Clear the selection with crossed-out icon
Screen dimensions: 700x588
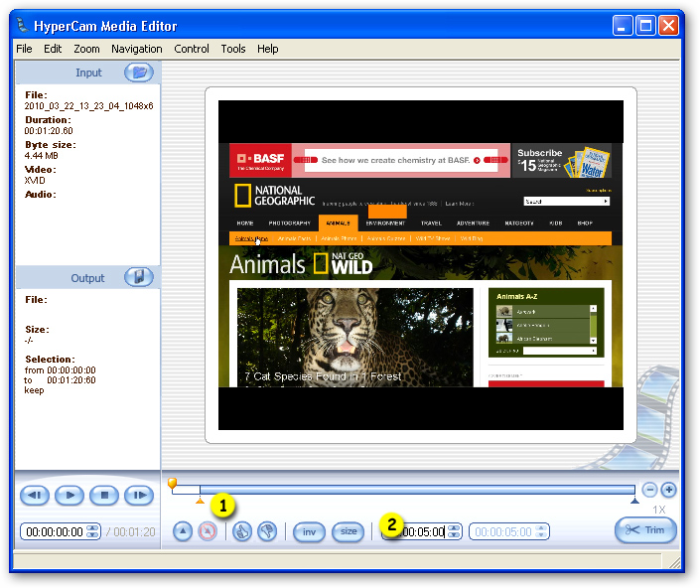(208, 531)
